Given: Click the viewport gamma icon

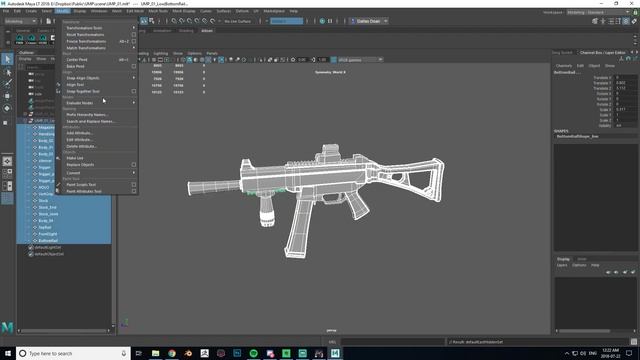Looking at the screenshot, I should coord(313,60).
